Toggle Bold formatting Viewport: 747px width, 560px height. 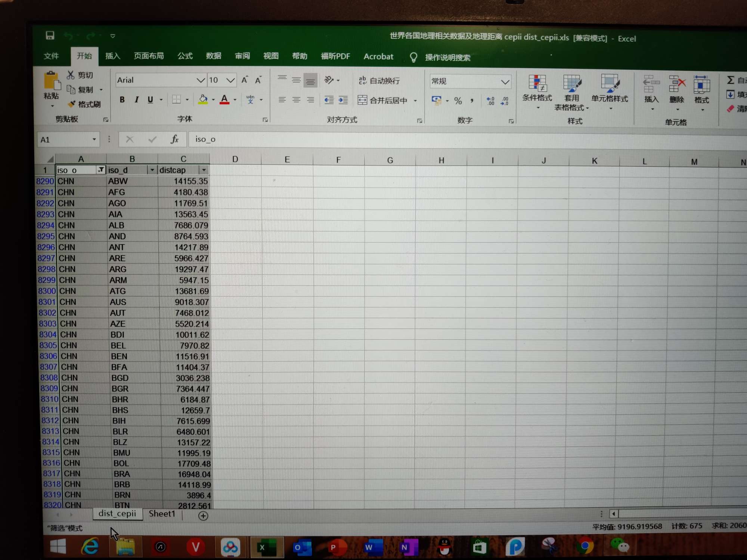[x=122, y=99]
